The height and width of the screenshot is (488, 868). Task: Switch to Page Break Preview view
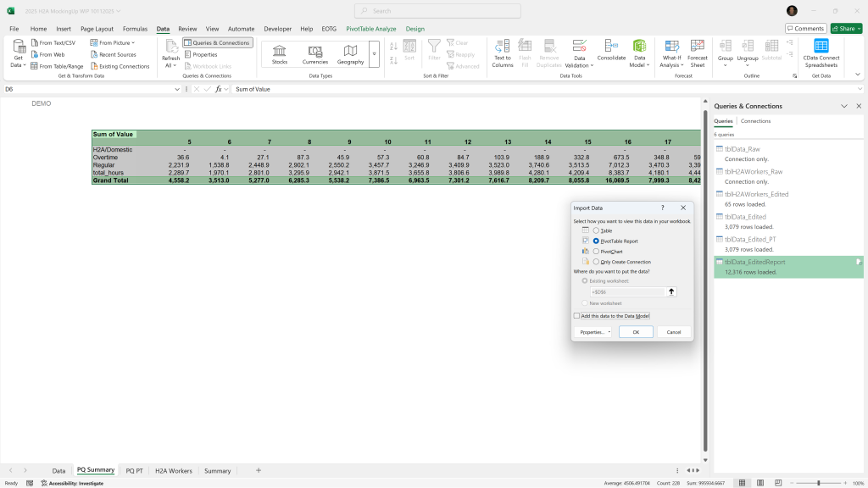(x=778, y=483)
